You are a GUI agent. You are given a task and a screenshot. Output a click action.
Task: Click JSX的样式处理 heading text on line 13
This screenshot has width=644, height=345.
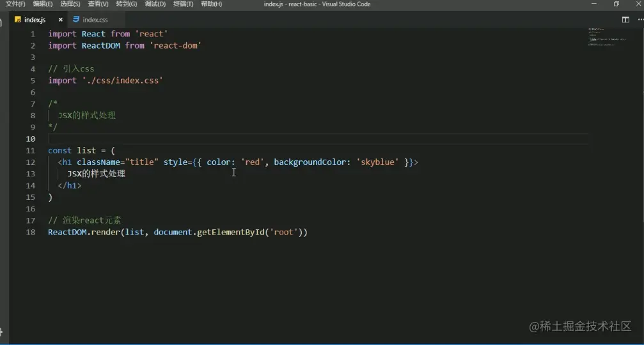(96, 174)
